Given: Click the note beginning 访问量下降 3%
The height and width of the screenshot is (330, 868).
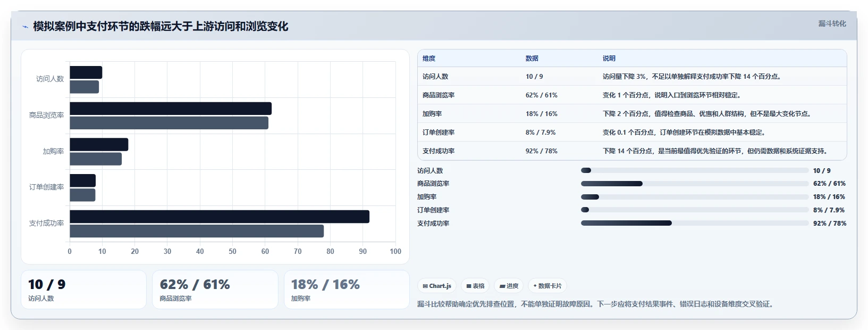Looking at the screenshot, I should pyautogui.click(x=693, y=77).
